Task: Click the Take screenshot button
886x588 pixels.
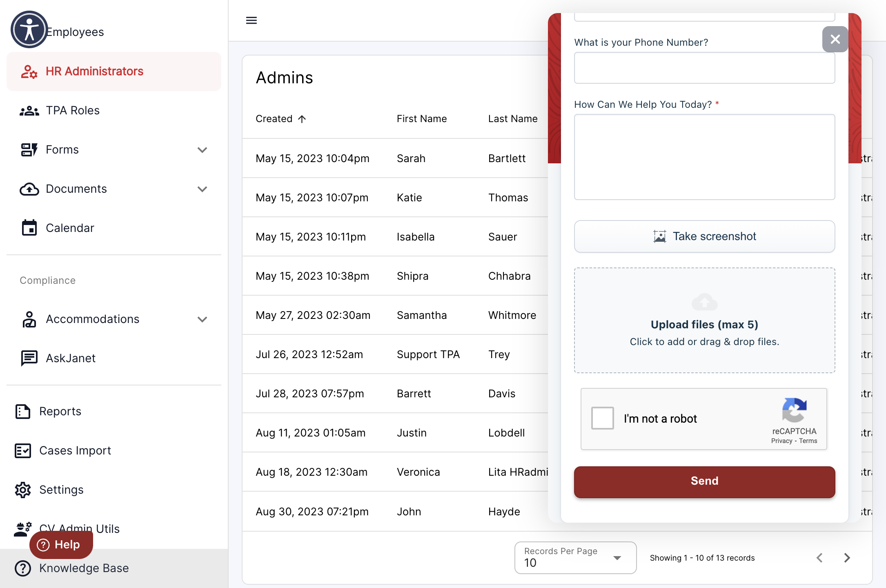Action: click(705, 236)
